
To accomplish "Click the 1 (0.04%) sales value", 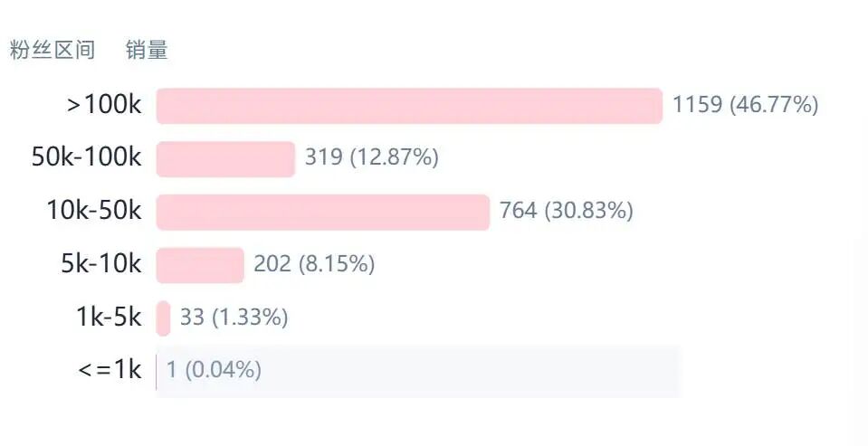I will pos(214,370).
